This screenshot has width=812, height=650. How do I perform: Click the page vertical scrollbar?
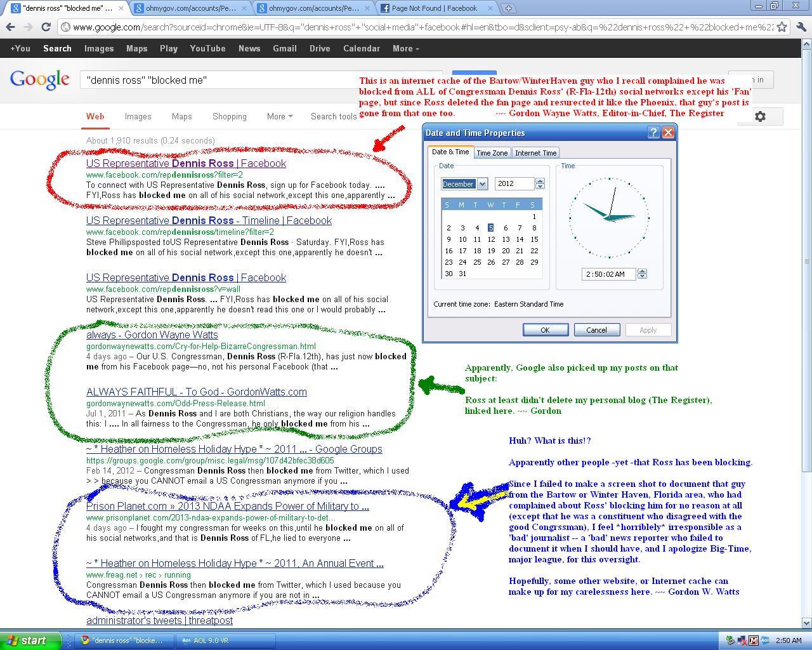(x=806, y=260)
